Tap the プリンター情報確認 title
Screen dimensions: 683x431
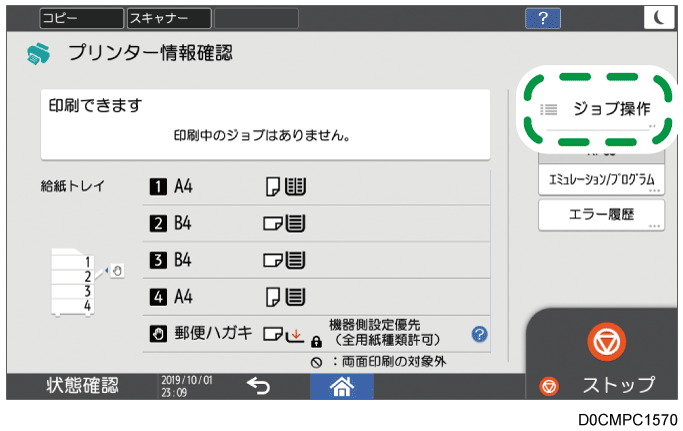pos(150,53)
